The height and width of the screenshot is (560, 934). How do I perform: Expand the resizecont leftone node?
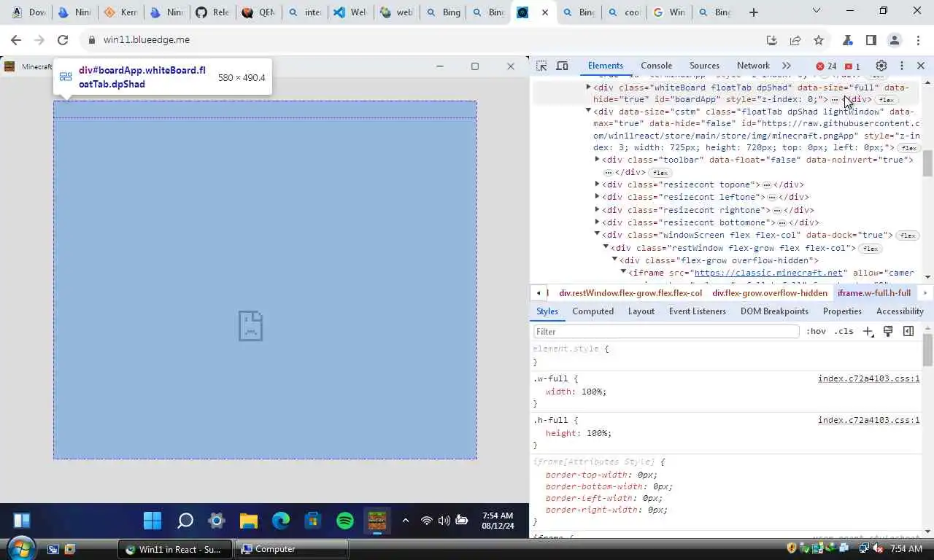tap(597, 197)
